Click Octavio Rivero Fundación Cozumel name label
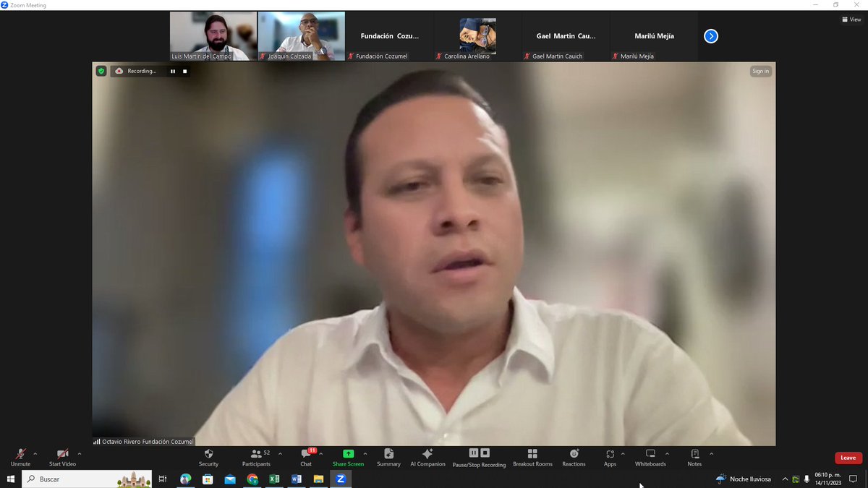Image resolution: width=868 pixels, height=488 pixels. (148, 441)
